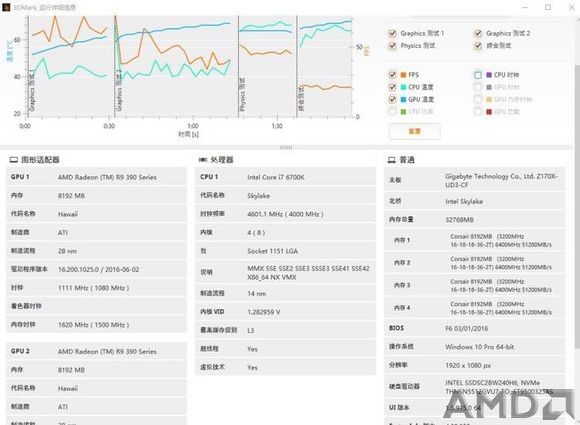The image size is (580, 425).
Task: Click the processor chip icon beside 处理器
Action: point(203,160)
